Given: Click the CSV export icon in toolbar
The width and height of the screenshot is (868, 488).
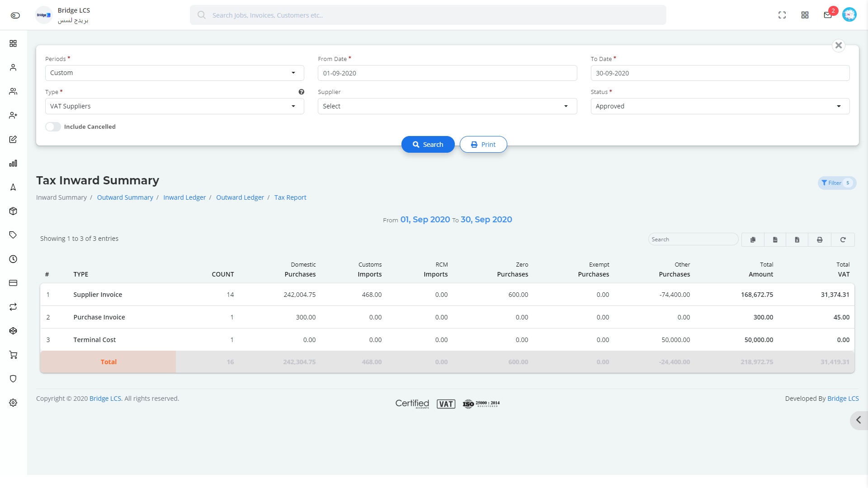Looking at the screenshot, I should 775,239.
